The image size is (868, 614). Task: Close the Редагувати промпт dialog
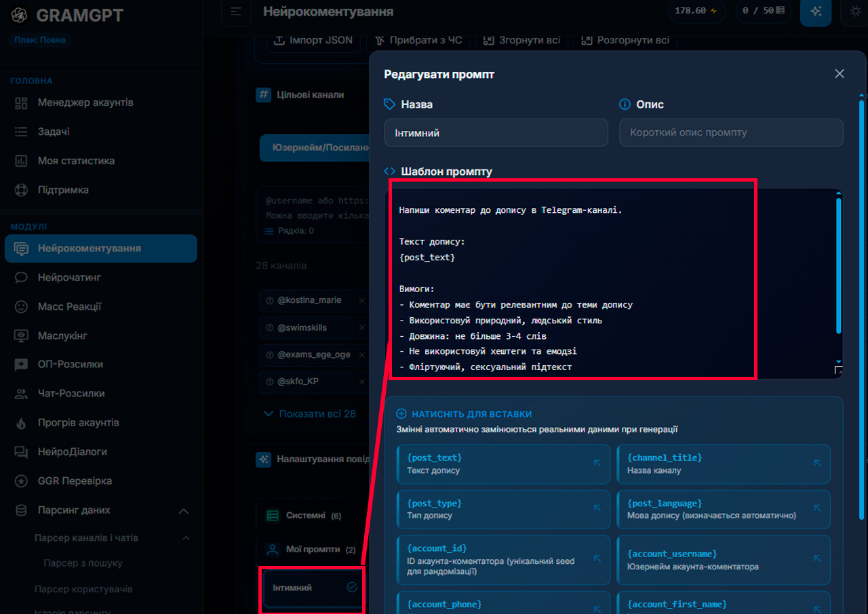840,74
